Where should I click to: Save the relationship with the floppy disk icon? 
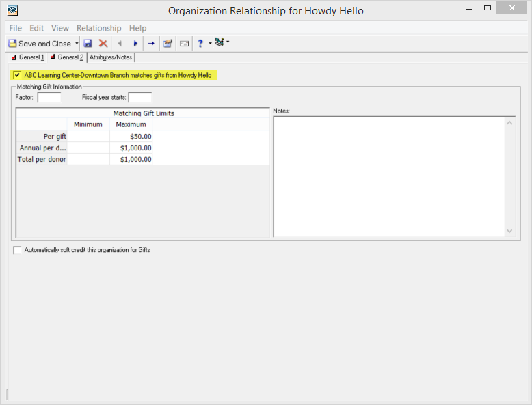click(88, 44)
